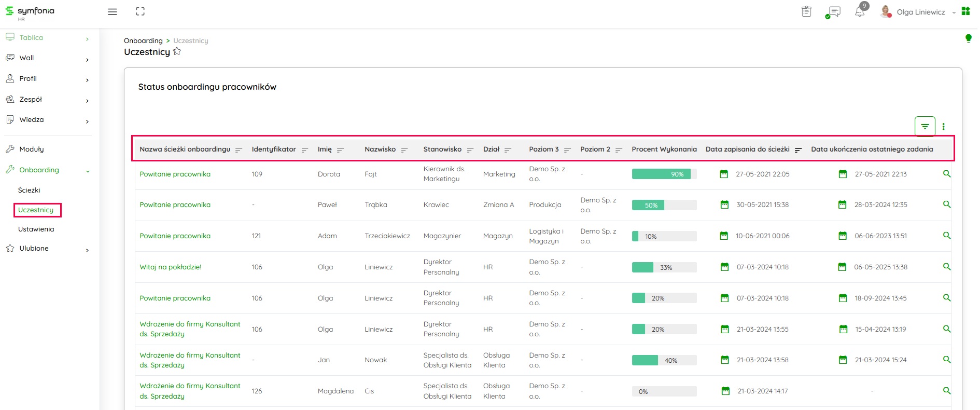Mark Uczestnicy page as favorite with star
The image size is (980, 410).
click(x=177, y=51)
